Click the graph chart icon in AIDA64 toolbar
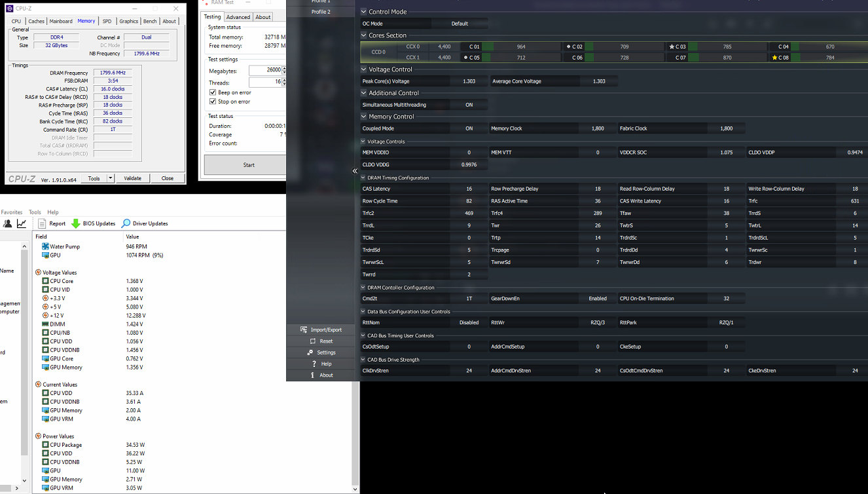 pyautogui.click(x=22, y=223)
